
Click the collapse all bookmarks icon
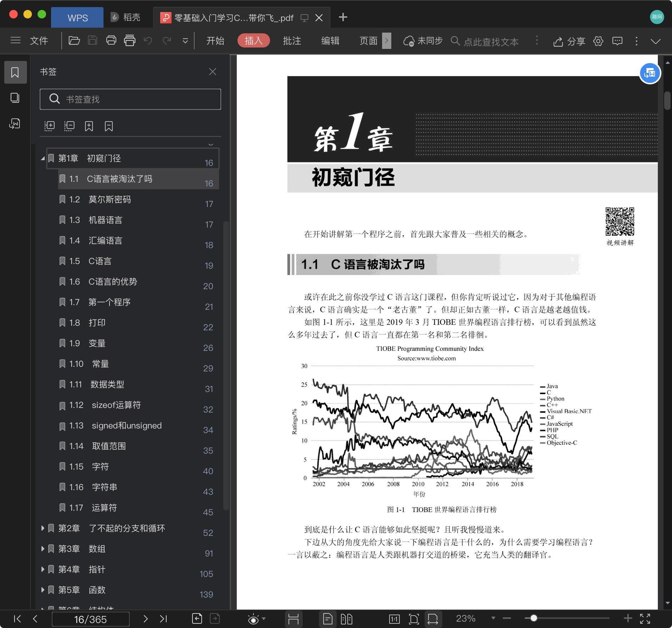click(x=69, y=126)
